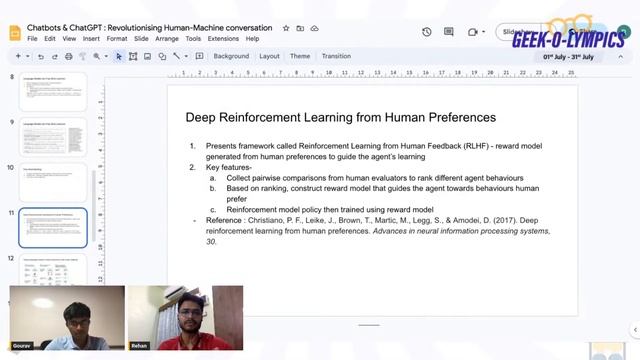Expand the camera options dropdown arrow
The width and height of the screenshot is (640, 360).
(484, 32)
